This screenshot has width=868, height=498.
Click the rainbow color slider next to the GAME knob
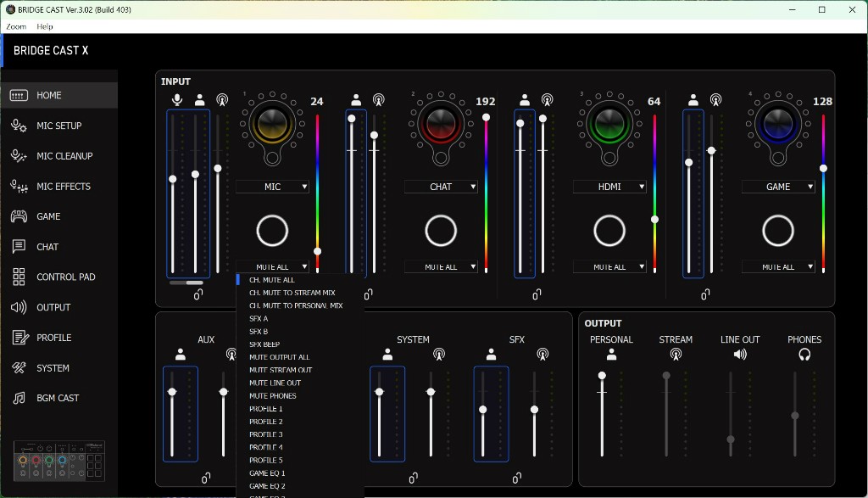click(823, 195)
